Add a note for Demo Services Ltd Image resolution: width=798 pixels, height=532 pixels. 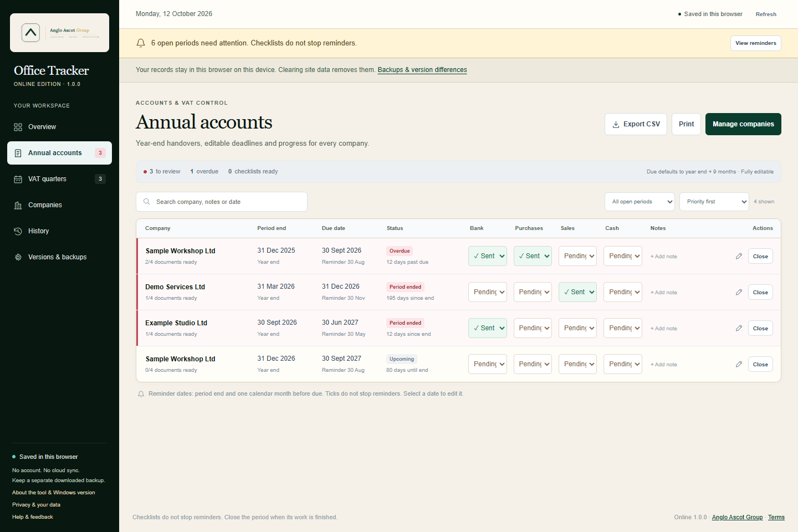pos(664,293)
